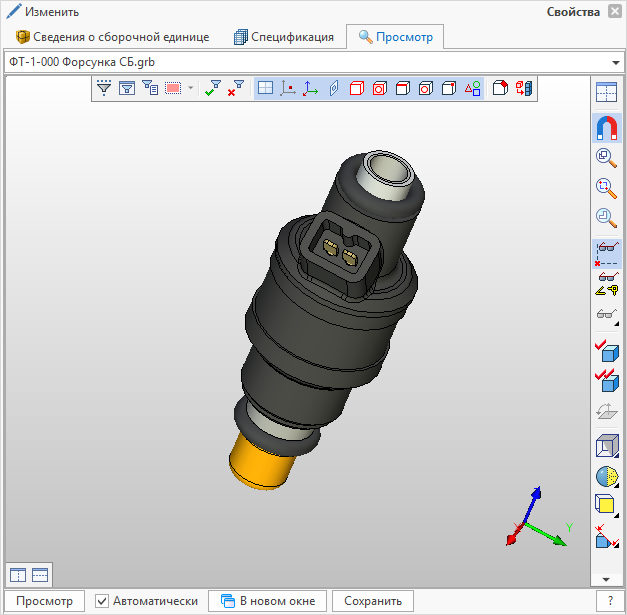Viewport: 627px width, 615px height.
Task: Click the zoom previous view magnifier icon
Action: tap(607, 218)
